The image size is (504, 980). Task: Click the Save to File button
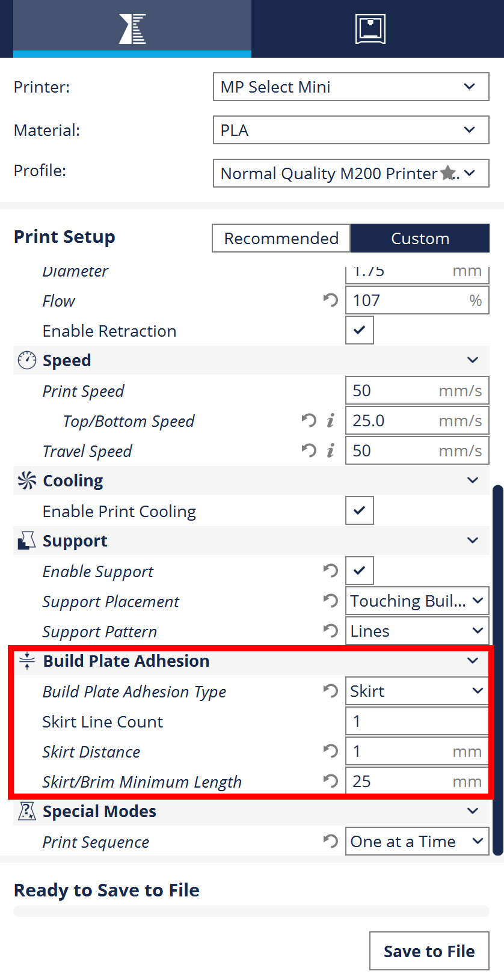429,951
